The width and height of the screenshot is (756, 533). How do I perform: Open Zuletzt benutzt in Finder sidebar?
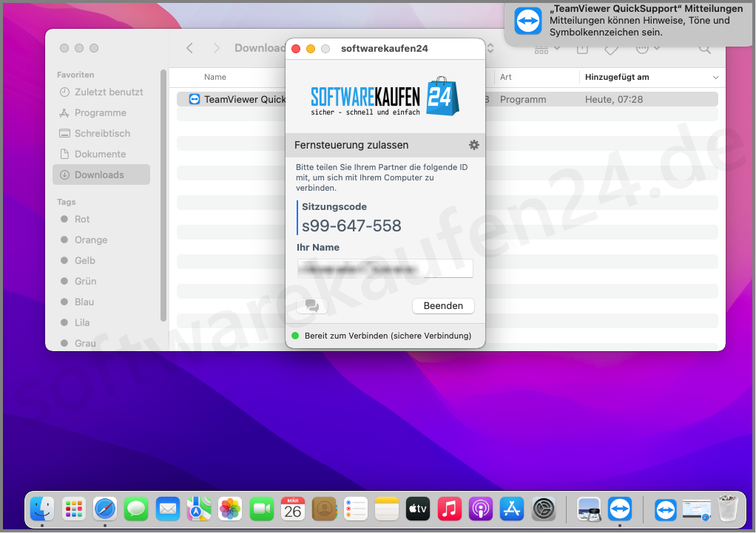tap(101, 92)
